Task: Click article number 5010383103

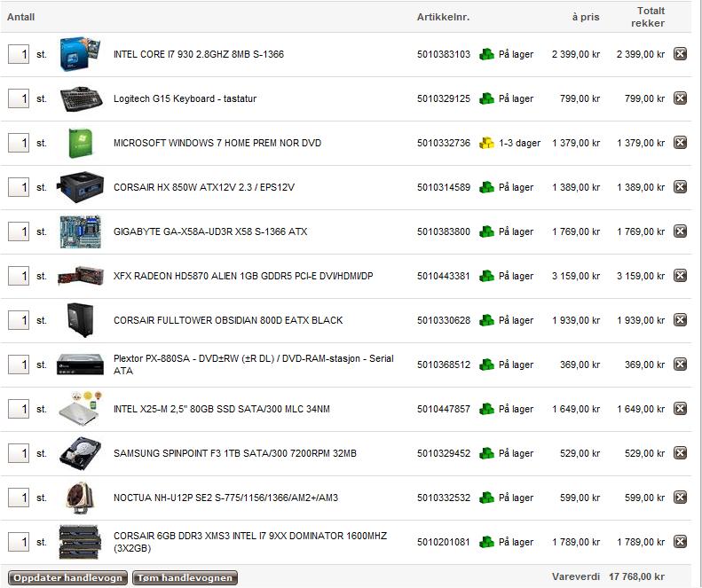Action: click(x=444, y=54)
